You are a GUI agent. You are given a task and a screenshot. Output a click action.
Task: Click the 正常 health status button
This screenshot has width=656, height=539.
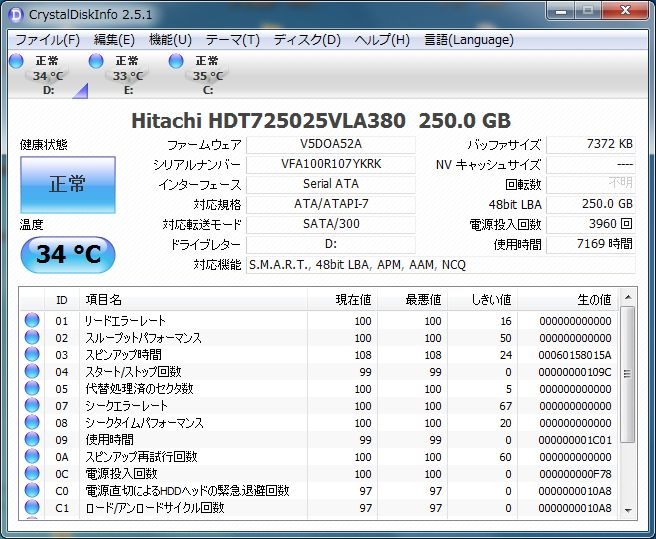[x=67, y=184]
